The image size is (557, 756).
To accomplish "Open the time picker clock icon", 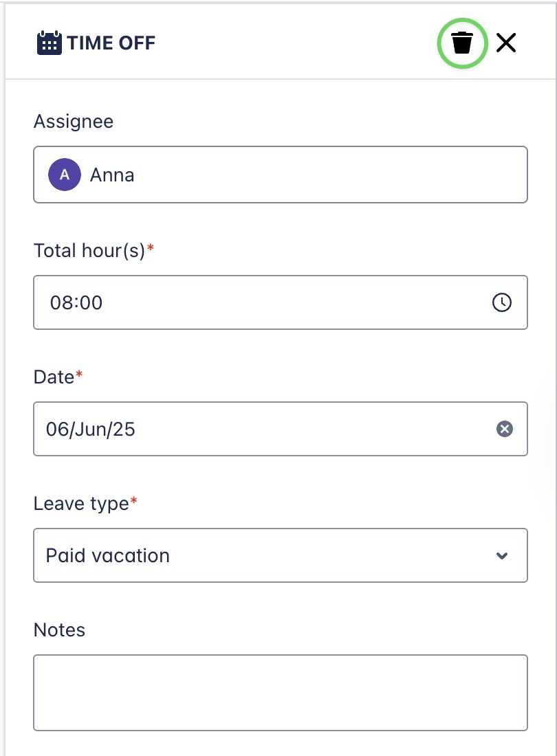I will click(502, 302).
